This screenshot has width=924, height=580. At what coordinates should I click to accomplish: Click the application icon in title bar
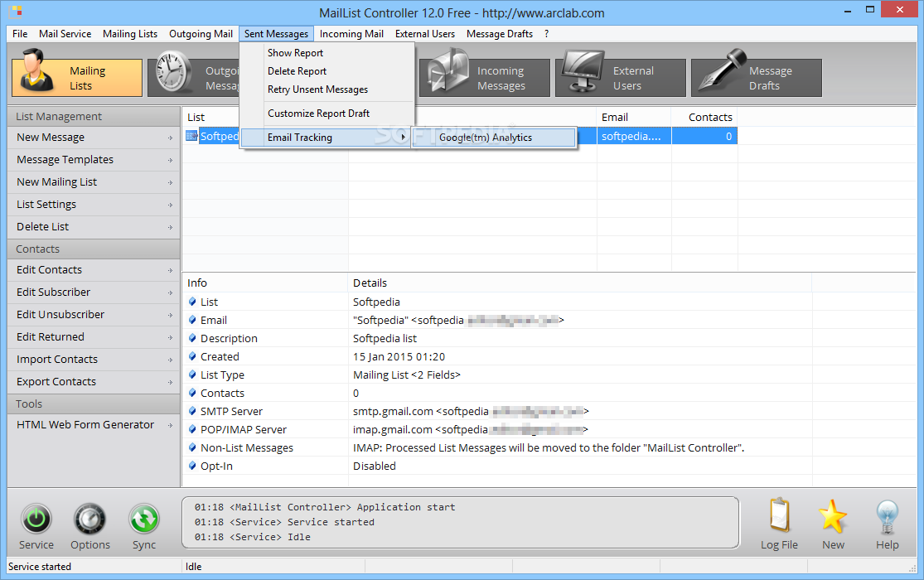pyautogui.click(x=17, y=11)
